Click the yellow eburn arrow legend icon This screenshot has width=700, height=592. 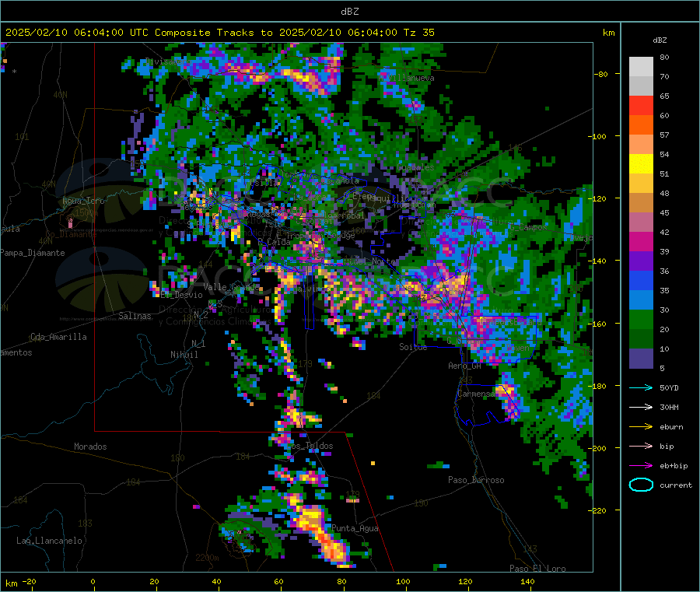tap(641, 427)
